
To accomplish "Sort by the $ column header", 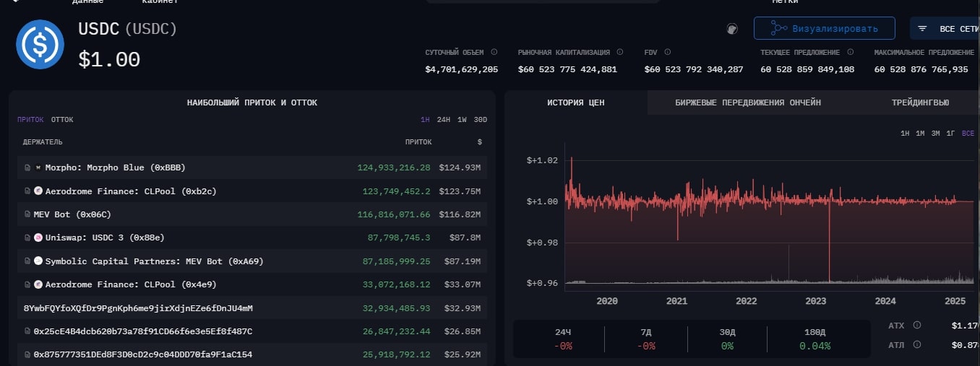I will click(479, 142).
